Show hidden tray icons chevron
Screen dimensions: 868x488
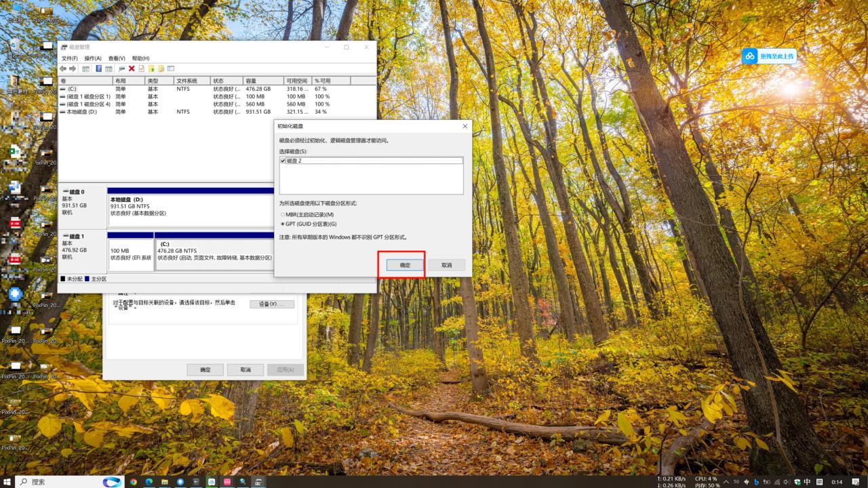click(726, 482)
